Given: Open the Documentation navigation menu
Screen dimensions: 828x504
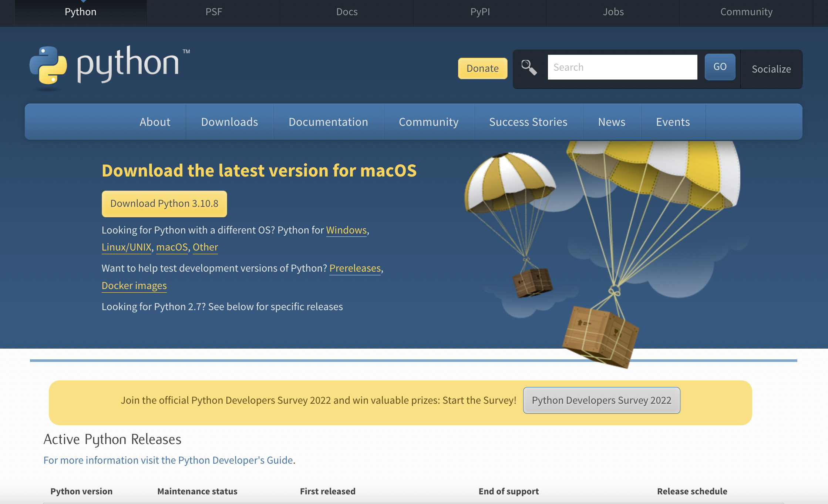Looking at the screenshot, I should (x=328, y=122).
